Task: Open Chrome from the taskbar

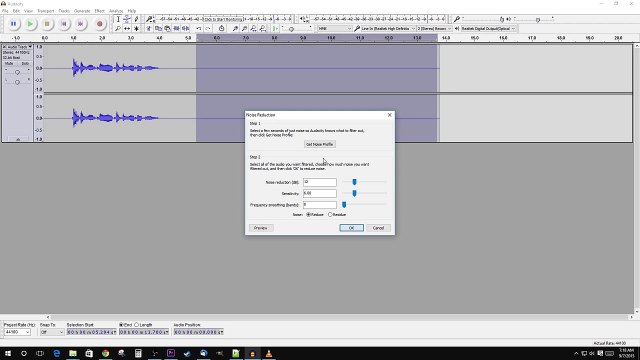Action: [105, 353]
